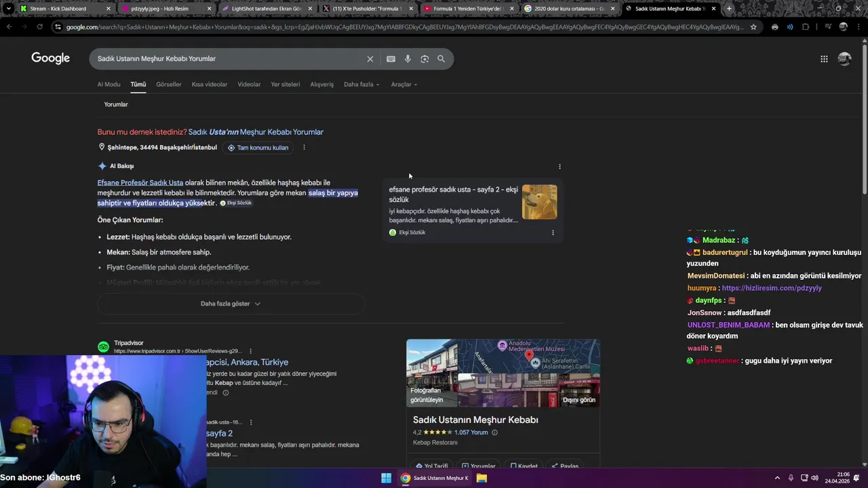Open the tab search dropdown in Chrome
The width and height of the screenshot is (868, 488).
[x=8, y=9]
